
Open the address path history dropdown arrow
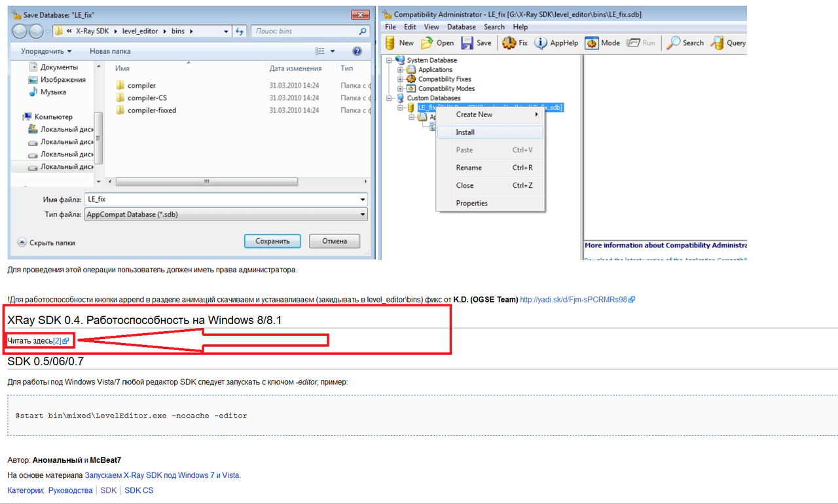click(226, 31)
